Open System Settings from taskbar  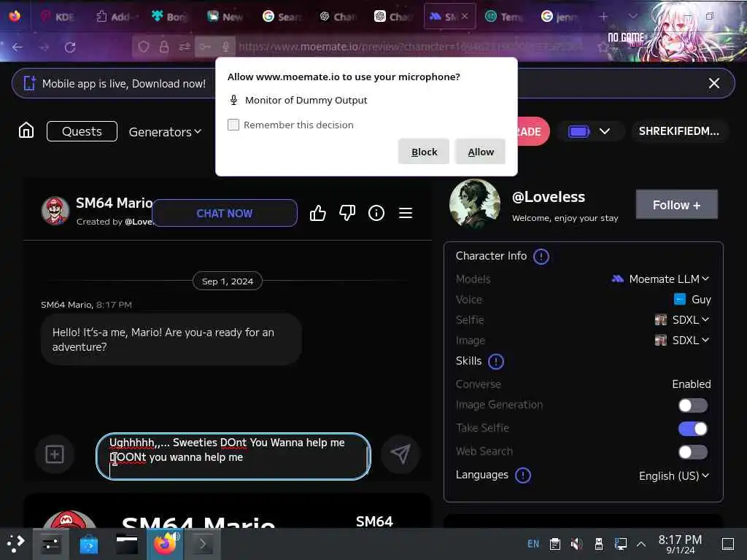[x=50, y=543]
